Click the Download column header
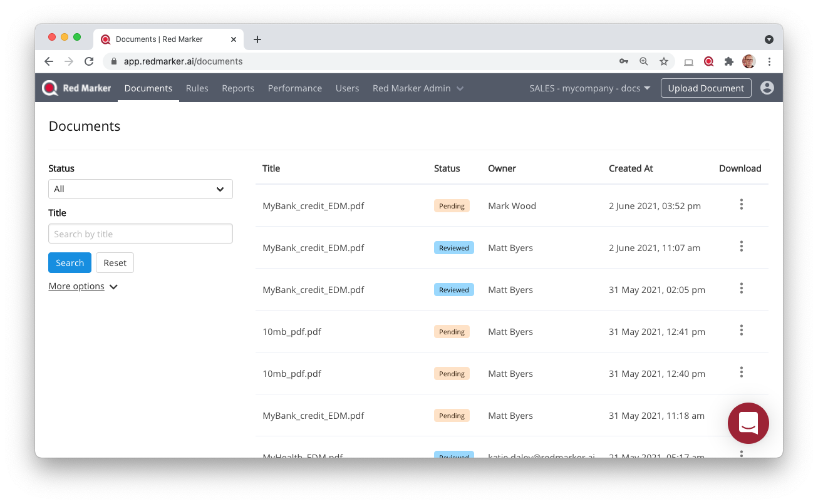This screenshot has width=818, height=504. [x=740, y=168]
